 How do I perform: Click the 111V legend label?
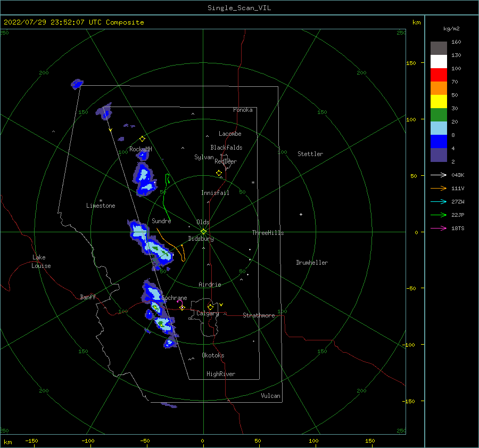(458, 189)
